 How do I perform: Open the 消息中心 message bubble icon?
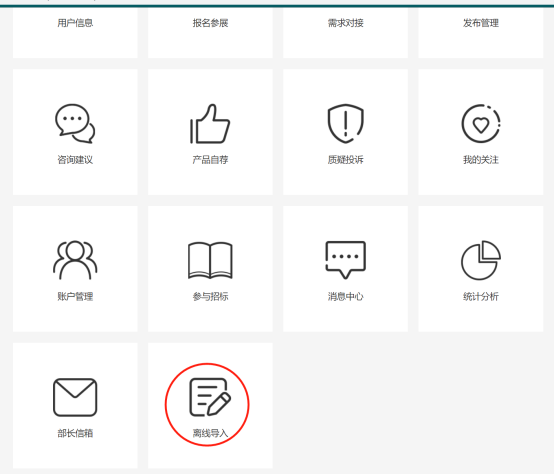click(346, 260)
